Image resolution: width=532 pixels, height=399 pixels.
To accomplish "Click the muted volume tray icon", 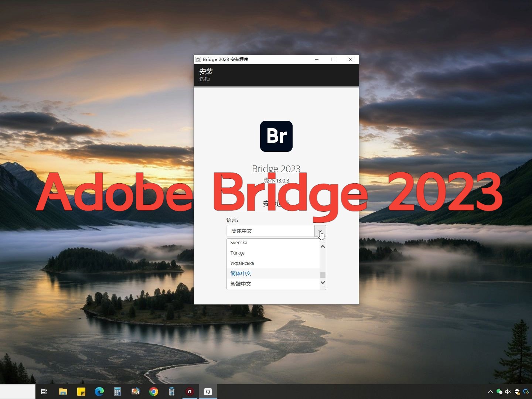I will (508, 392).
